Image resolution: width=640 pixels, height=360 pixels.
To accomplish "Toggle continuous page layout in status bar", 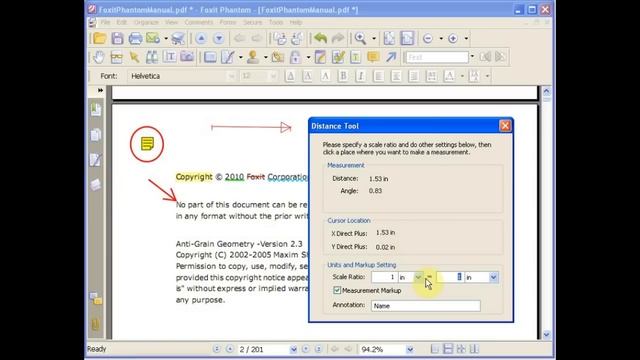I will tap(448, 349).
